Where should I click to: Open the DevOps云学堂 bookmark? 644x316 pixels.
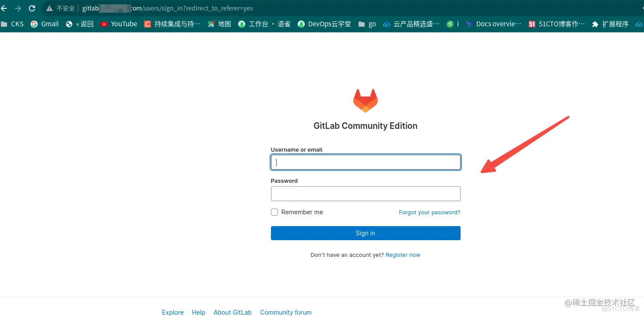point(324,24)
